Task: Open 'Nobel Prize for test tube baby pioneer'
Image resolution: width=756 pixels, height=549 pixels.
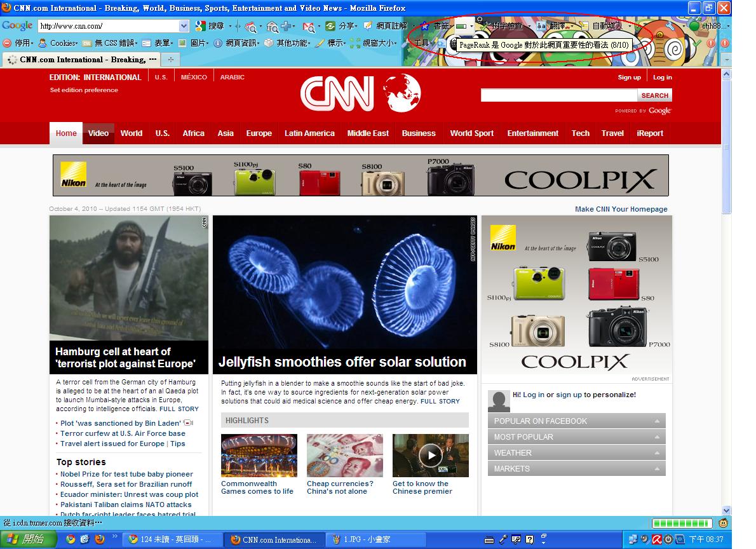Action: (126, 474)
